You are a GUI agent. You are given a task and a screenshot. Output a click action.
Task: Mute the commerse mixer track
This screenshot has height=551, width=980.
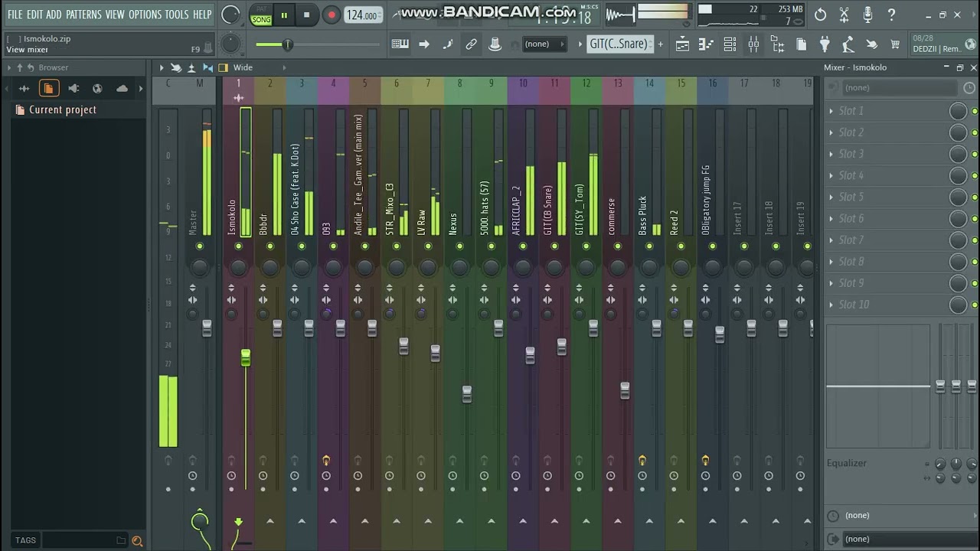pyautogui.click(x=618, y=246)
